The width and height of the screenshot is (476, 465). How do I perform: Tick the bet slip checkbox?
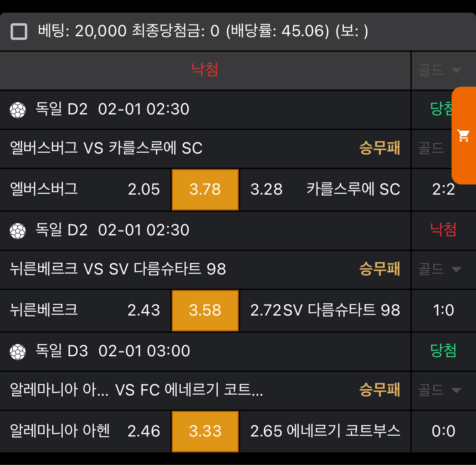(x=19, y=31)
